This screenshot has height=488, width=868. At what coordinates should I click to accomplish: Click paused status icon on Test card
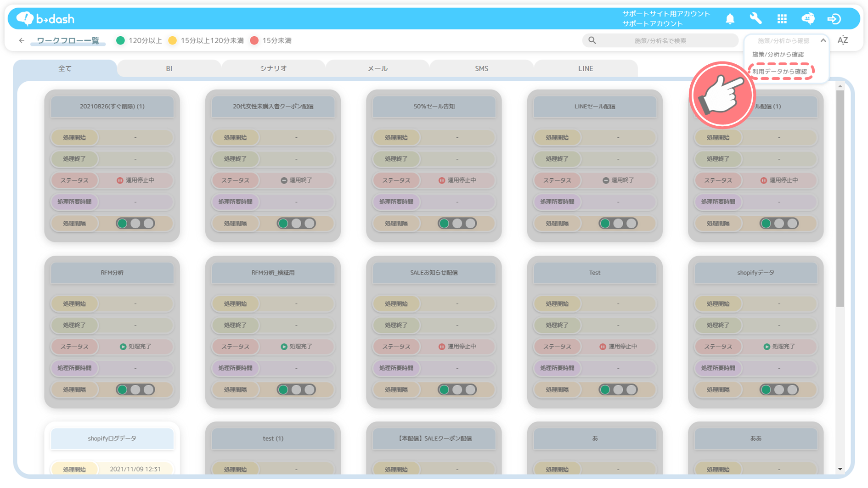point(603,347)
